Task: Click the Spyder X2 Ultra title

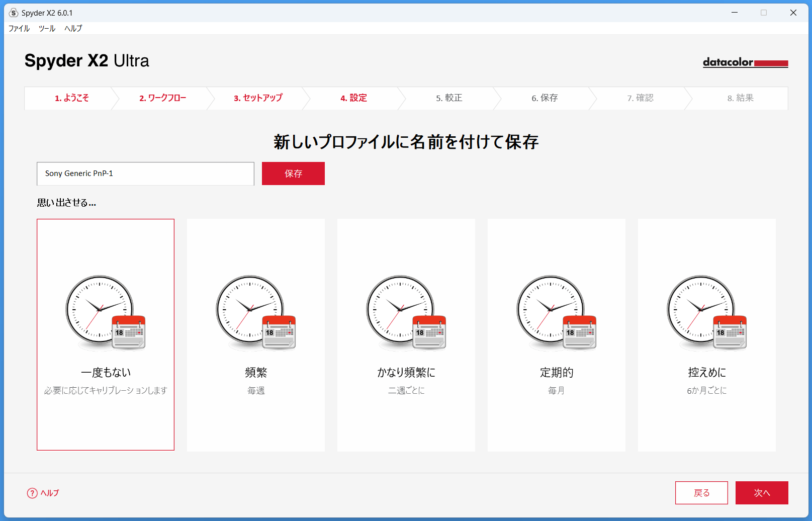Action: pos(86,61)
